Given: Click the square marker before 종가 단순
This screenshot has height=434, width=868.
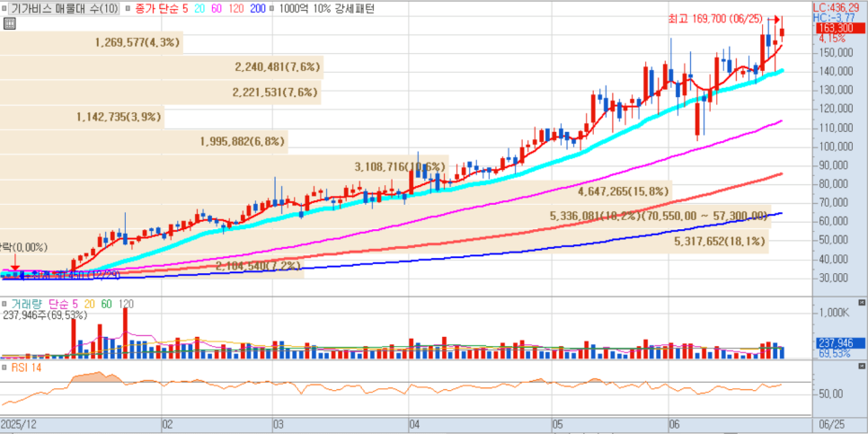Looking at the screenshot, I should [x=128, y=9].
